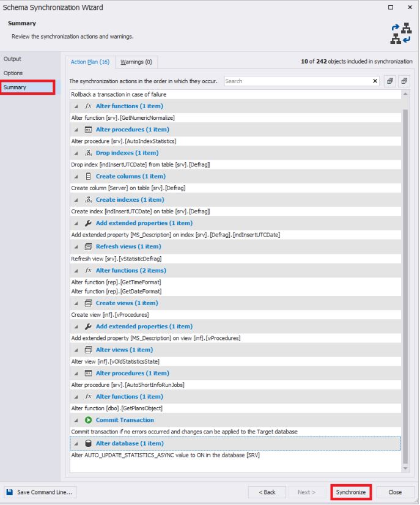The width and height of the screenshot is (420, 505).
Task: Collapse the Create indexes group
Action: click(76, 200)
